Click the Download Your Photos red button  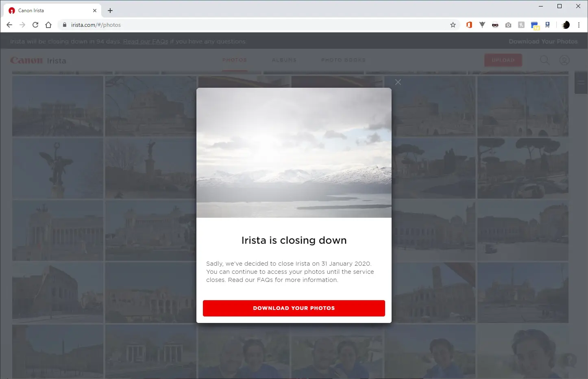pos(294,308)
